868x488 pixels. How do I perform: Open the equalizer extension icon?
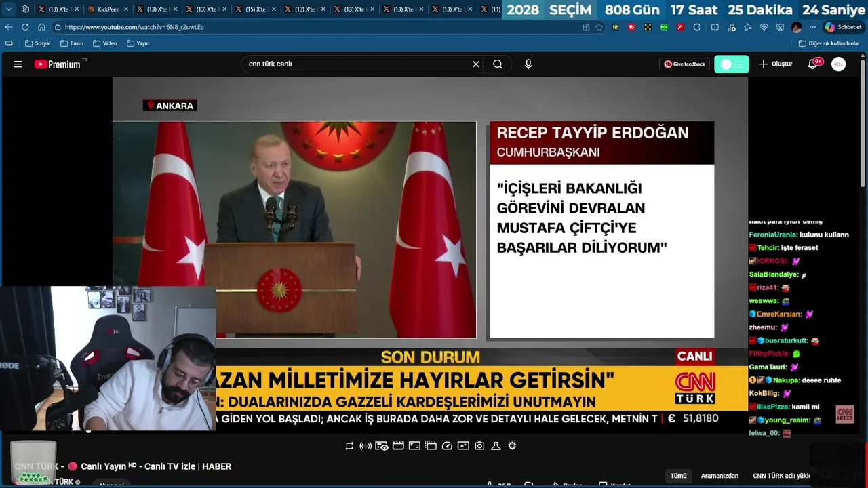click(x=615, y=27)
